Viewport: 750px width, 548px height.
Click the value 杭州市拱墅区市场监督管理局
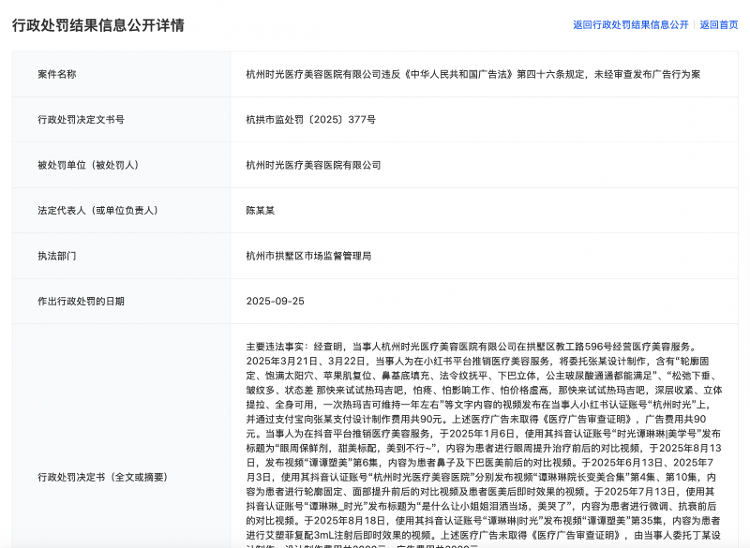click(x=308, y=256)
